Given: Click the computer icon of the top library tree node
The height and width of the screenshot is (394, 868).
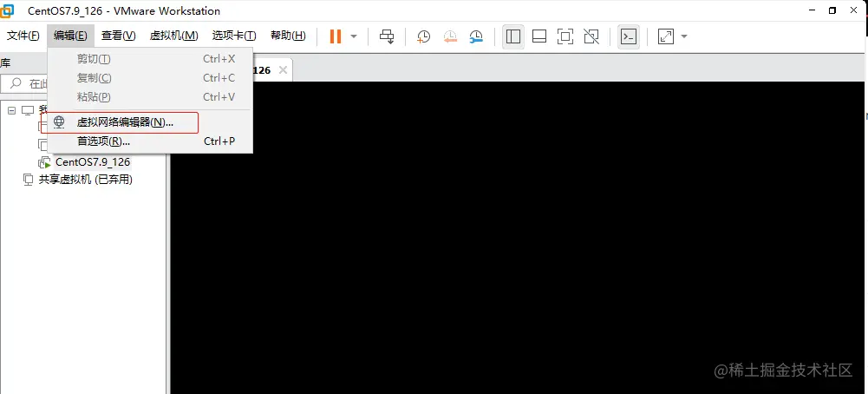Looking at the screenshot, I should tap(28, 111).
